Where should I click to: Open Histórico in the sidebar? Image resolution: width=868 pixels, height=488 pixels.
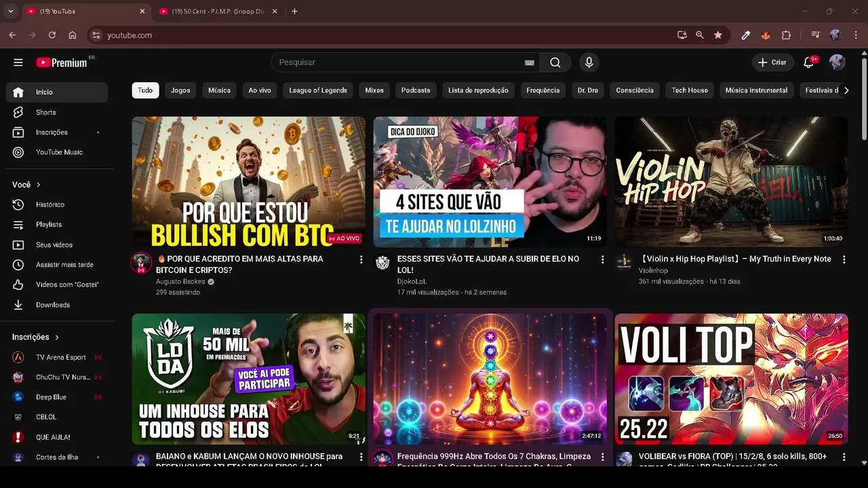(57, 205)
